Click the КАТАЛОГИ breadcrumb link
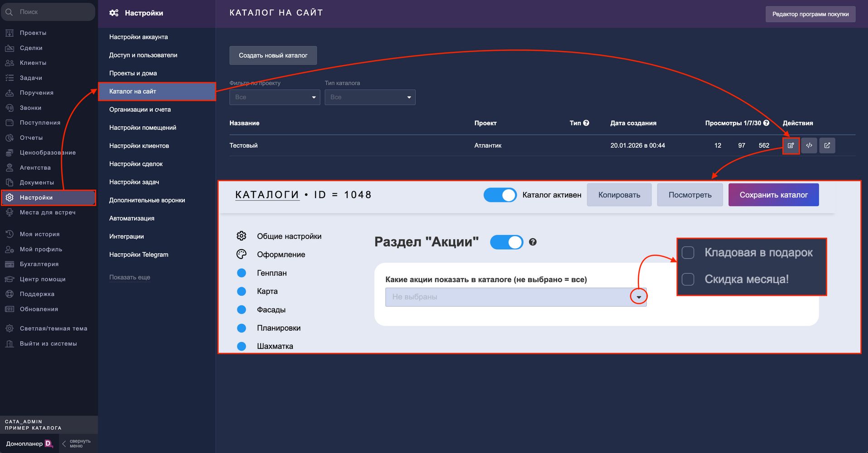This screenshot has width=868, height=453. [267, 195]
